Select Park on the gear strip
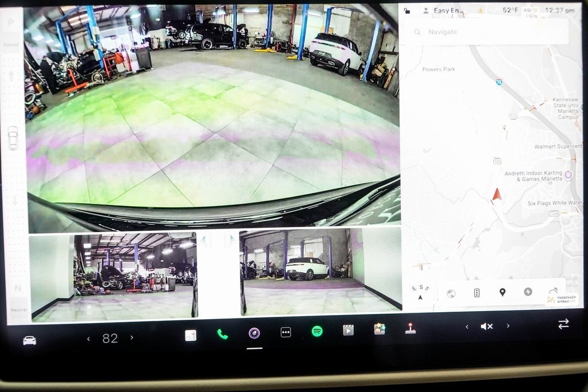The height and width of the screenshot is (392, 588). 11,24
